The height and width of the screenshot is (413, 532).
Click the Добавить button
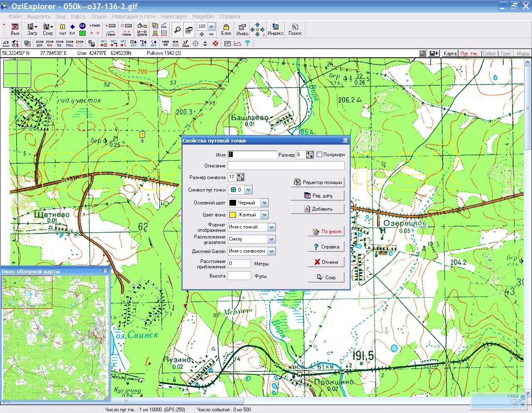click(x=318, y=209)
